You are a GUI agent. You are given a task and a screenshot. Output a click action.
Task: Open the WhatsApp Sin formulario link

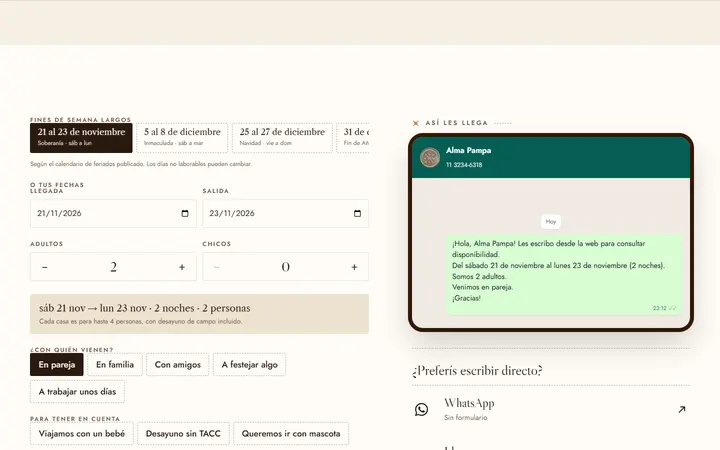(x=551, y=409)
